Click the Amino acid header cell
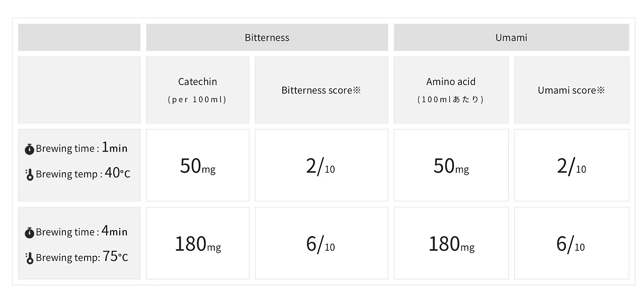This screenshot has height=297, width=644. pyautogui.click(x=450, y=90)
